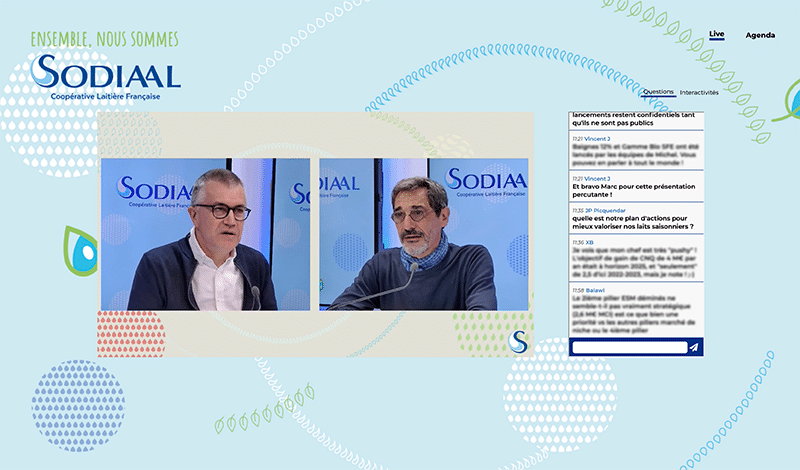Focus the question input field
This screenshot has height=470, width=800.
(630, 348)
